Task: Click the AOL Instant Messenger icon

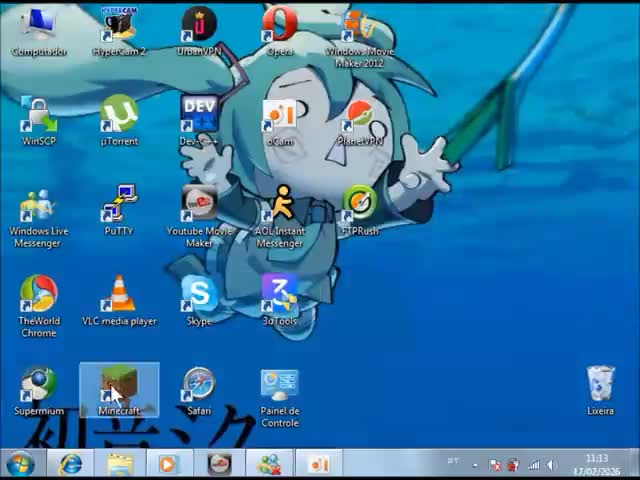Action: click(280, 206)
